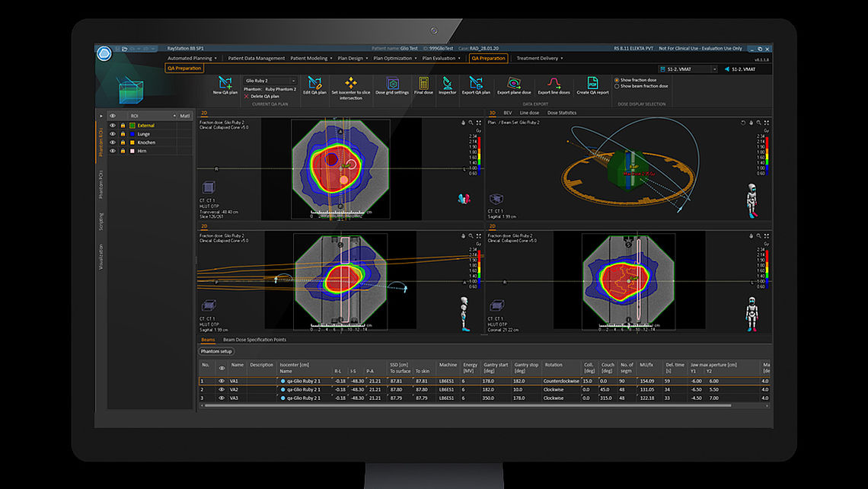This screenshot has width=868, height=489.
Task: Open the S1-2 VMAT beam set dropdown
Action: [714, 69]
